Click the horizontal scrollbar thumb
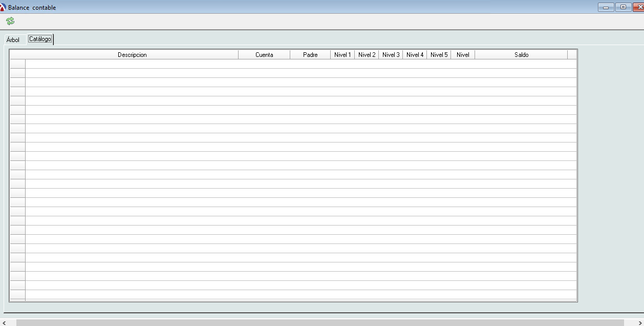Viewport: 644px width, 326px height. (x=320, y=322)
